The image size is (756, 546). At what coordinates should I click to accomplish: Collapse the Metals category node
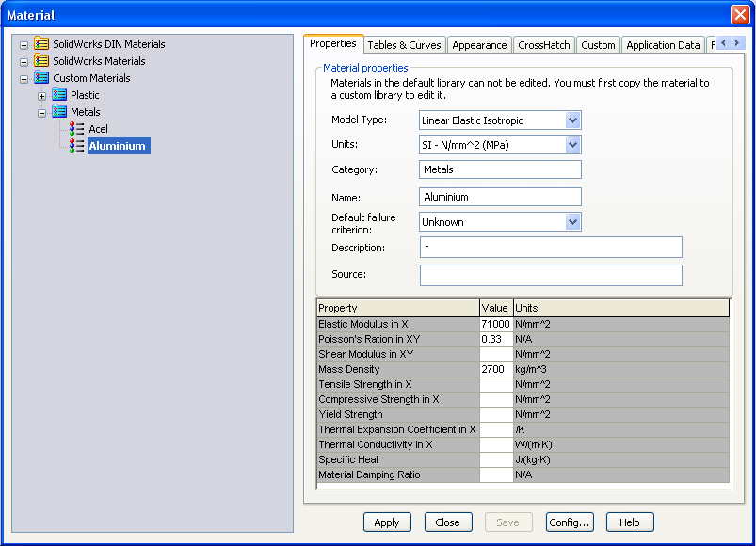tap(42, 113)
